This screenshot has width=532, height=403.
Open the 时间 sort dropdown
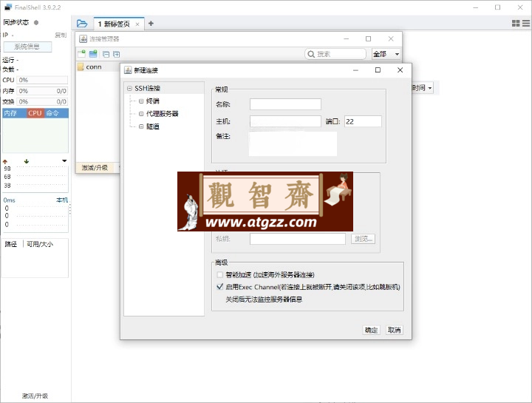click(423, 88)
